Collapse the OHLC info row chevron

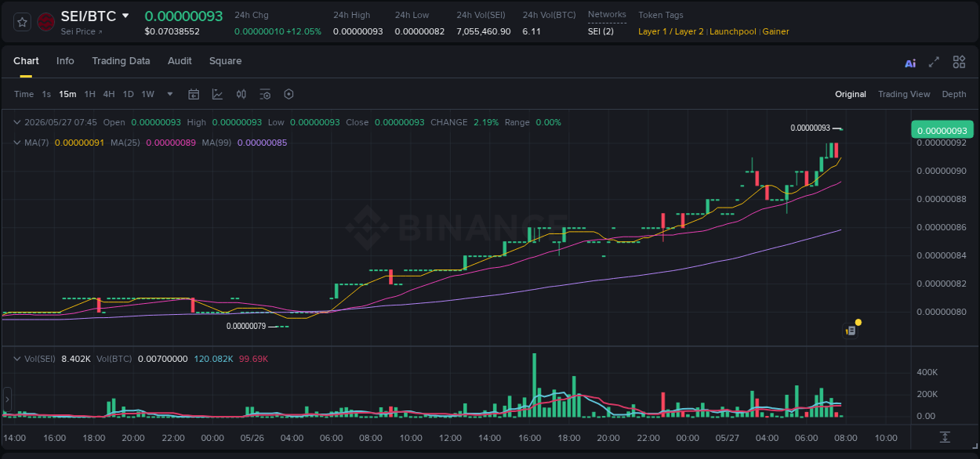pyautogui.click(x=16, y=122)
